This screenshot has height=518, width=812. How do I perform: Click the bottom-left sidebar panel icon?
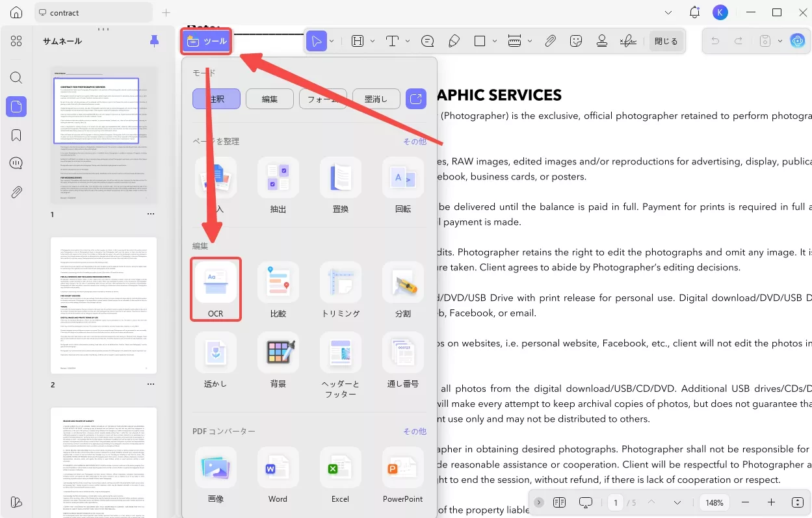click(x=16, y=502)
